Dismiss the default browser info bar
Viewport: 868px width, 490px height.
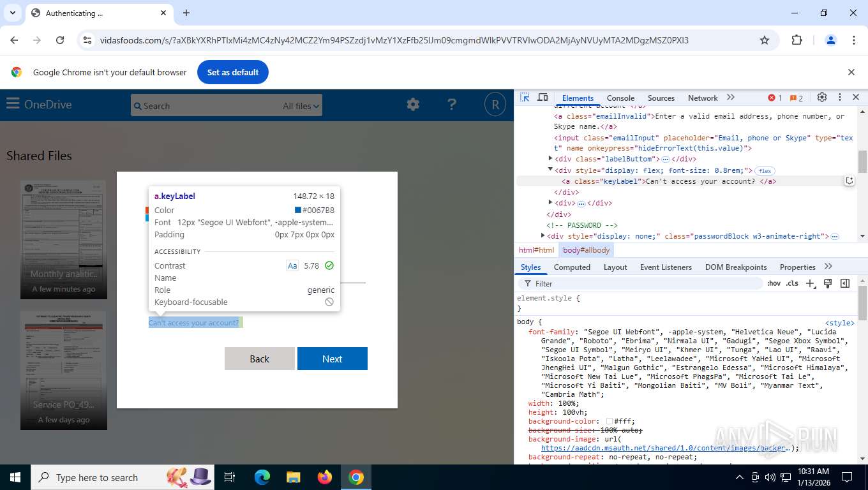(851, 72)
